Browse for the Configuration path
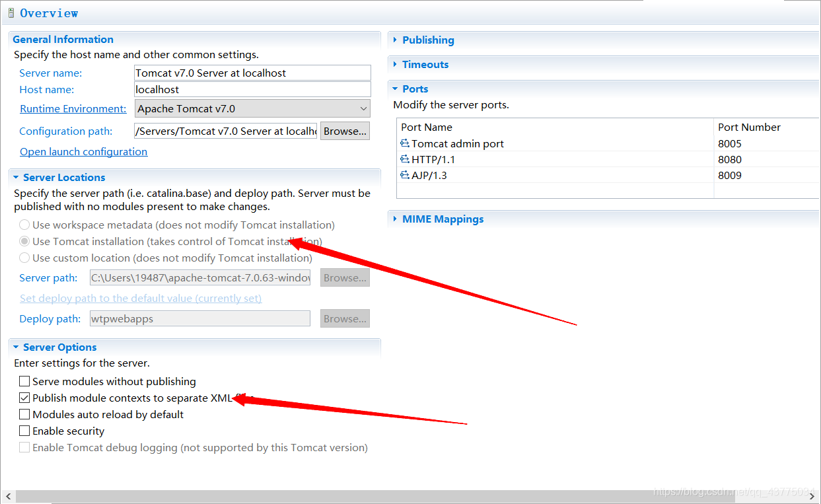The width and height of the screenshot is (821, 504). [345, 131]
